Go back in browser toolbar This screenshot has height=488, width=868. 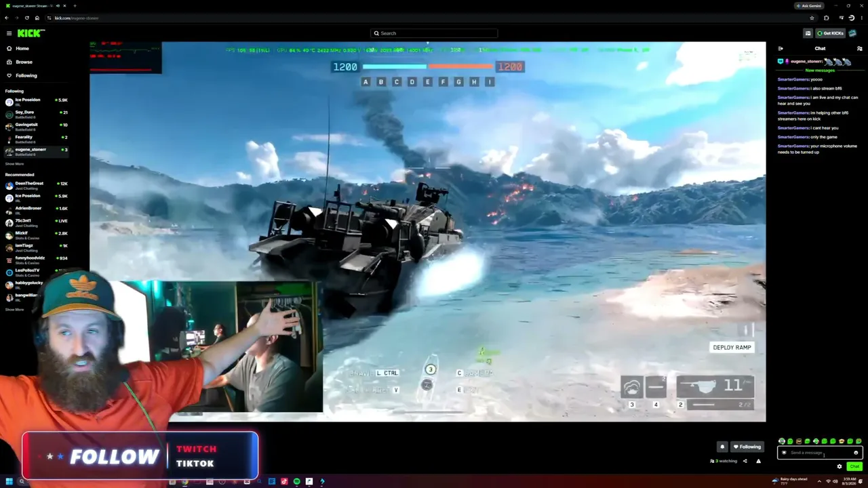[7, 18]
